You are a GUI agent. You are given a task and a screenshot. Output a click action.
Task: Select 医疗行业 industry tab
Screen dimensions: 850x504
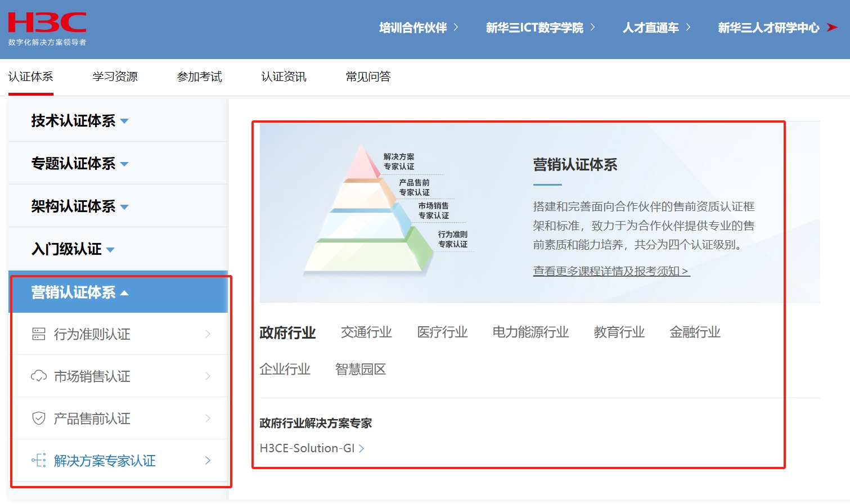pyautogui.click(x=442, y=332)
